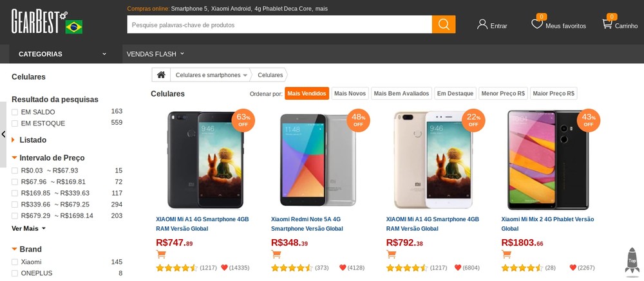The height and width of the screenshot is (281, 644).
Task: Click the Entrar user profile icon
Action: pyautogui.click(x=482, y=24)
